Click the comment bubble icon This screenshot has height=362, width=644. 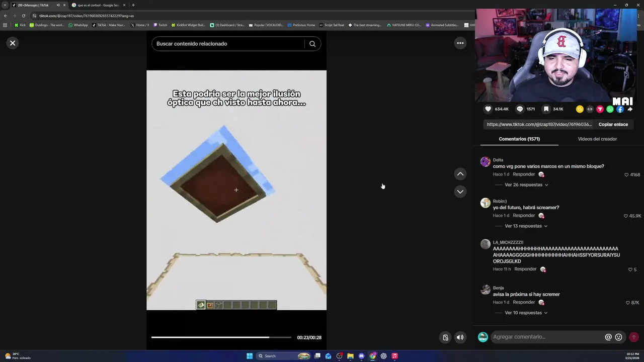(520, 109)
